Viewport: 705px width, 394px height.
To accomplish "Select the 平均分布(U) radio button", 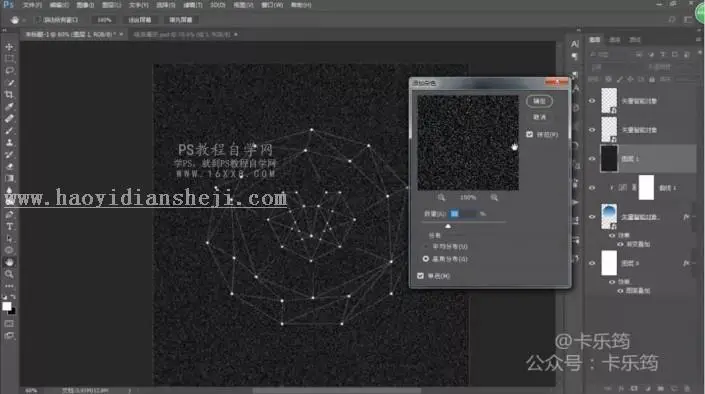I will click(x=425, y=246).
